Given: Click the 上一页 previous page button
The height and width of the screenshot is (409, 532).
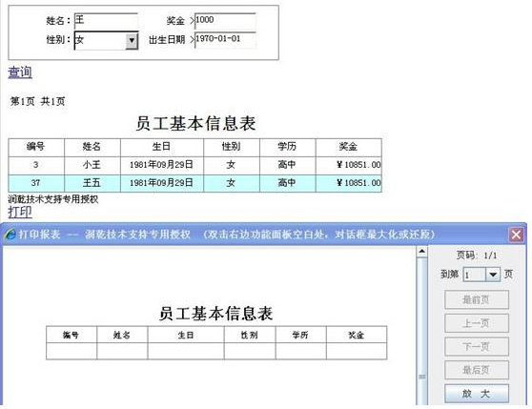Looking at the screenshot, I should click(x=477, y=323).
